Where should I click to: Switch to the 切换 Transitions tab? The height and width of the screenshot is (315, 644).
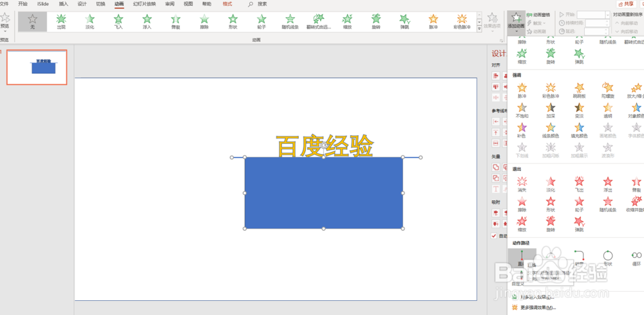point(100,4)
